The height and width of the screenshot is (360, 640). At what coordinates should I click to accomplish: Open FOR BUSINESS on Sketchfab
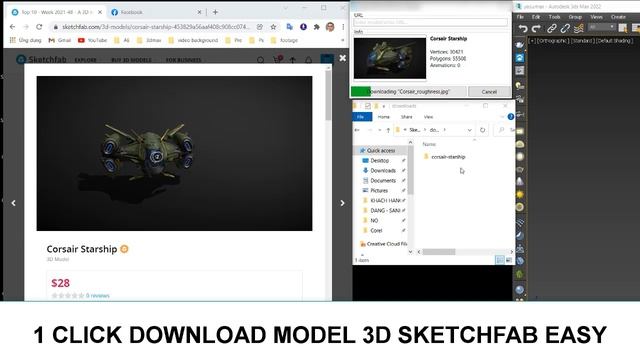tap(184, 60)
